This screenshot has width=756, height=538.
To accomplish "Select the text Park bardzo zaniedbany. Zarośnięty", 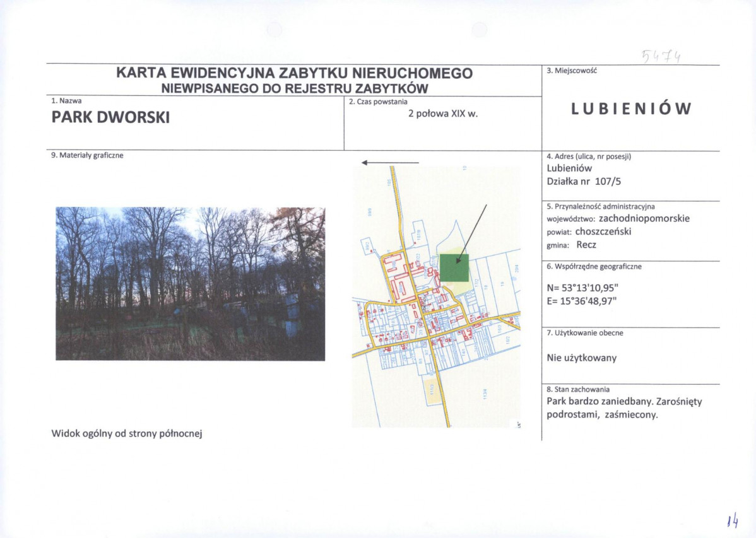I will [624, 402].
